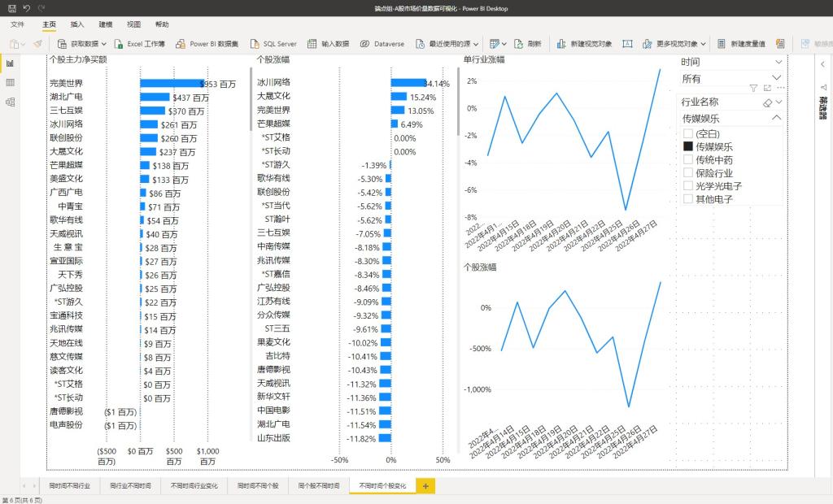Check the 传统中药 checkbox
Screen dimensions: 833x504
688,160
